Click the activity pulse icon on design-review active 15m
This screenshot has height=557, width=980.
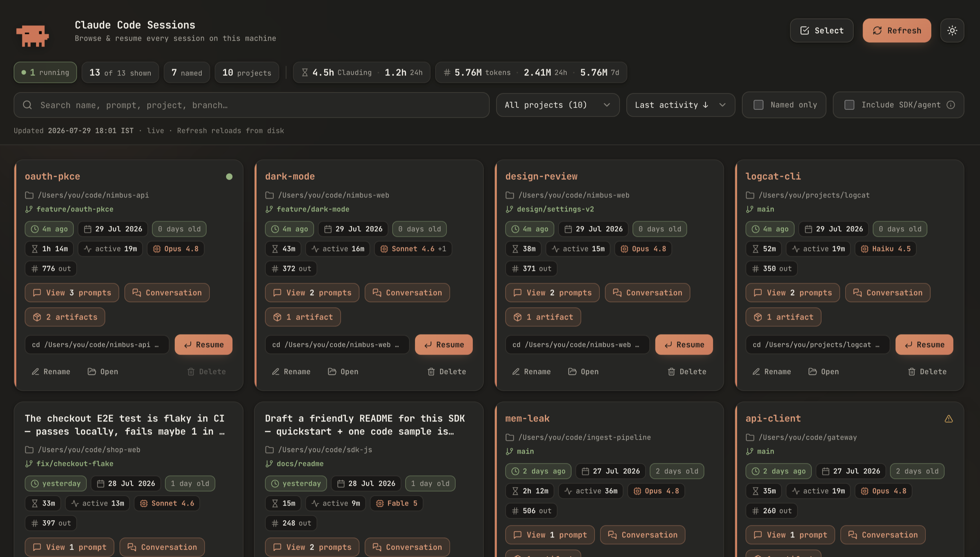click(555, 249)
